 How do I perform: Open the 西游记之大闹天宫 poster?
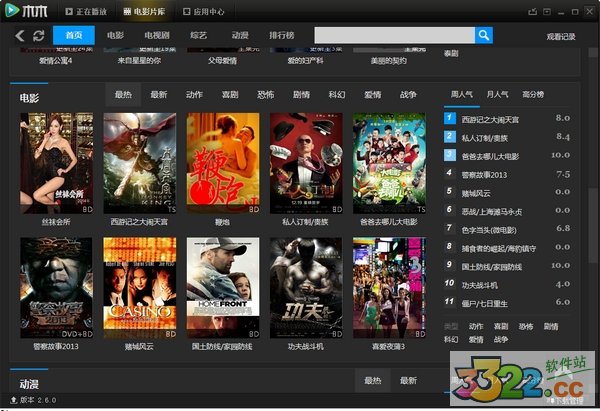140,163
